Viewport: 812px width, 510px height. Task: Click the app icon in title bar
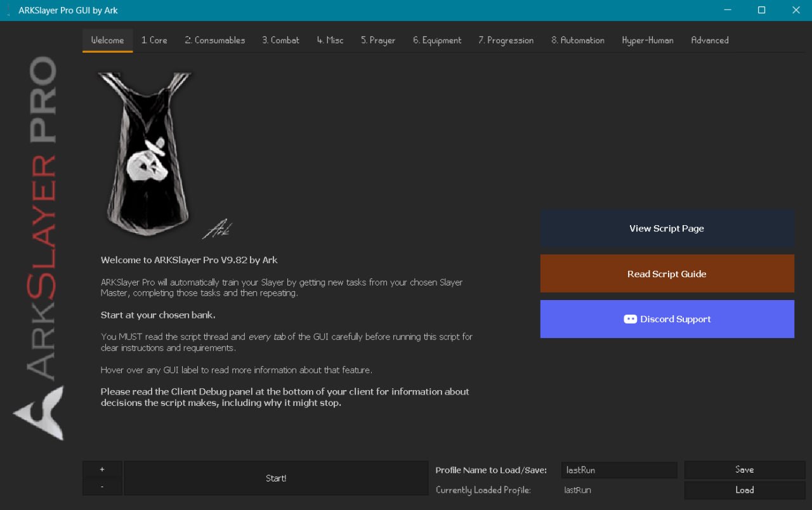click(x=9, y=10)
